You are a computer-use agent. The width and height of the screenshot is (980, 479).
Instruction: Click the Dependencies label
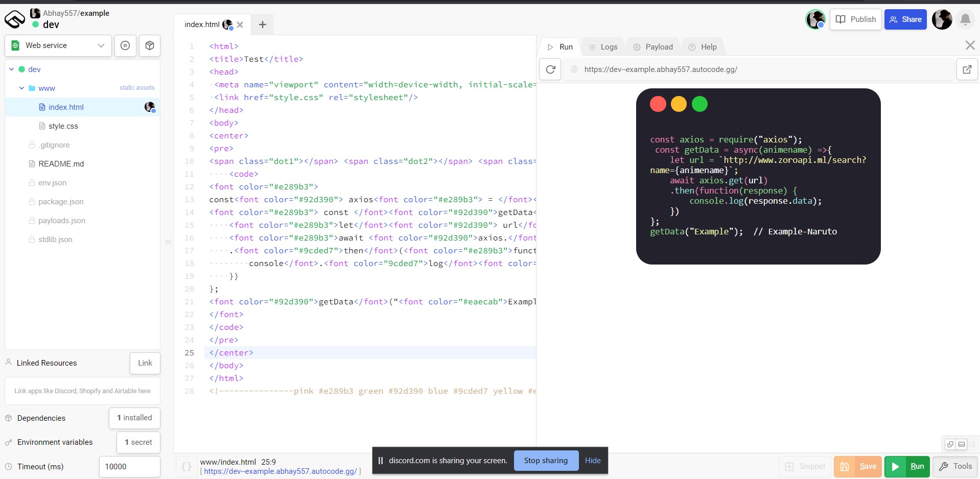tap(41, 418)
